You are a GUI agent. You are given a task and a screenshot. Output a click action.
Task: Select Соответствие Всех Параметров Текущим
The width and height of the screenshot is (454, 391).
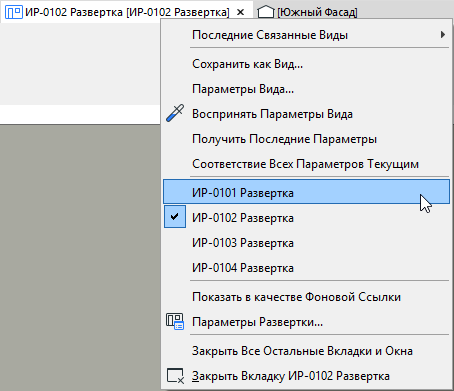click(306, 164)
